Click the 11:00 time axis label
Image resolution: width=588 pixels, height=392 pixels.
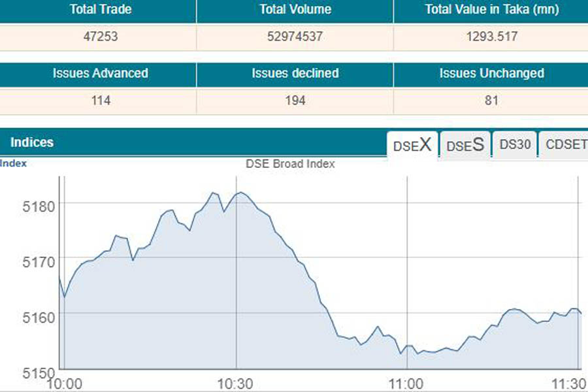406,383
